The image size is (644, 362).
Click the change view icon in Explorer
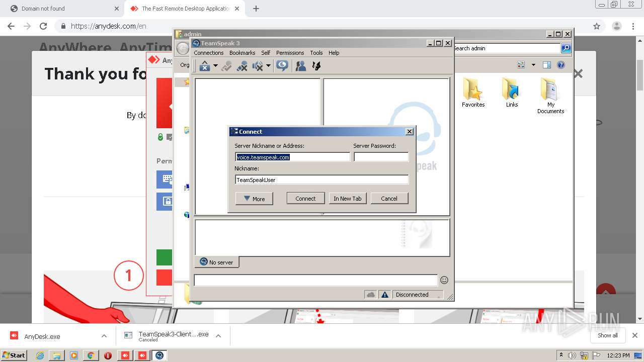click(521, 65)
